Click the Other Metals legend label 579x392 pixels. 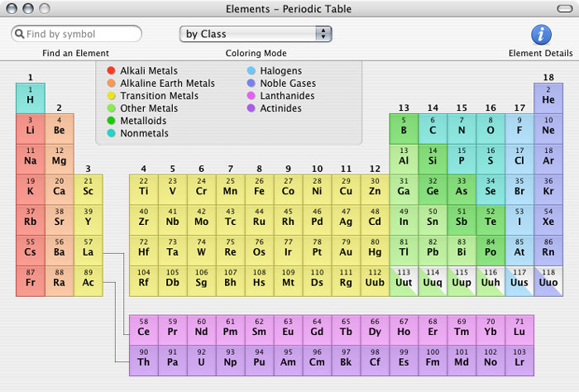[x=149, y=108]
